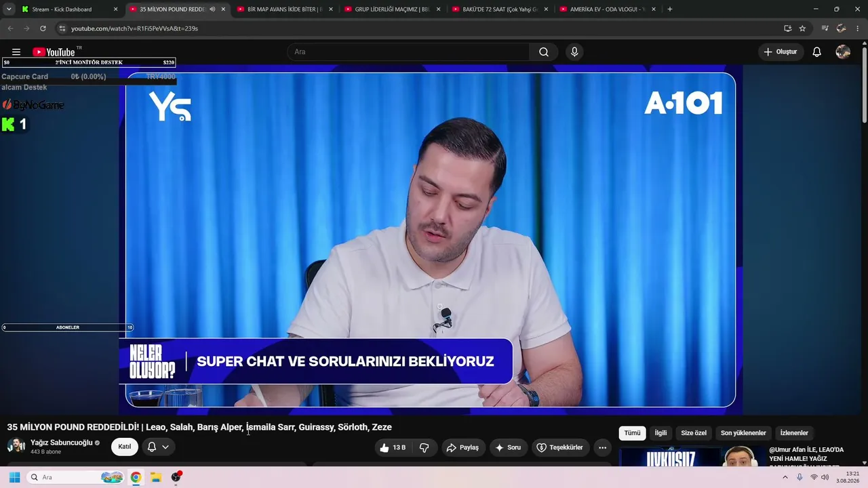
Task: Open the OBS app from the taskbar
Action: coord(176,477)
